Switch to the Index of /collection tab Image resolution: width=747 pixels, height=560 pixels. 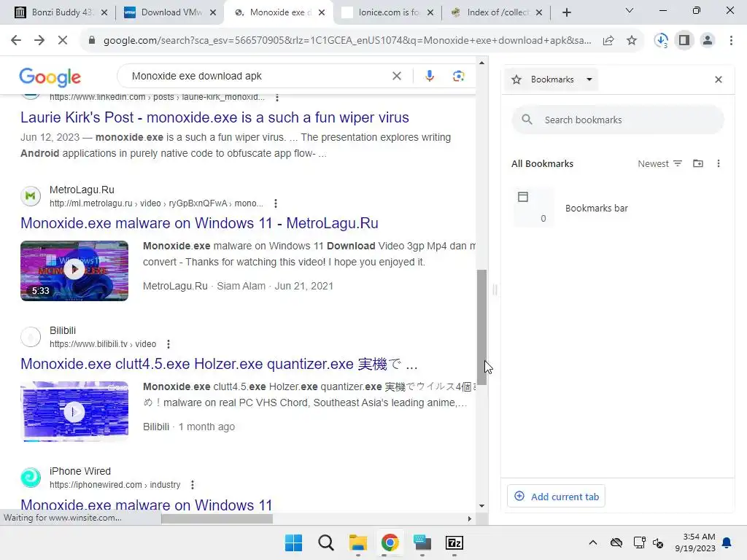tap(495, 12)
